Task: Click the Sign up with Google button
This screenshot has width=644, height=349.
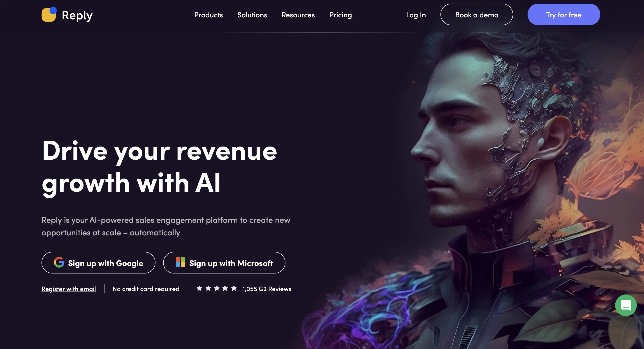Action: 98,263
